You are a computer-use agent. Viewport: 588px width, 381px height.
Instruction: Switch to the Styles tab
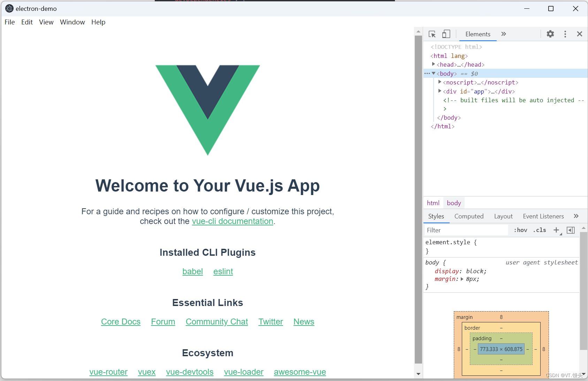(x=436, y=216)
